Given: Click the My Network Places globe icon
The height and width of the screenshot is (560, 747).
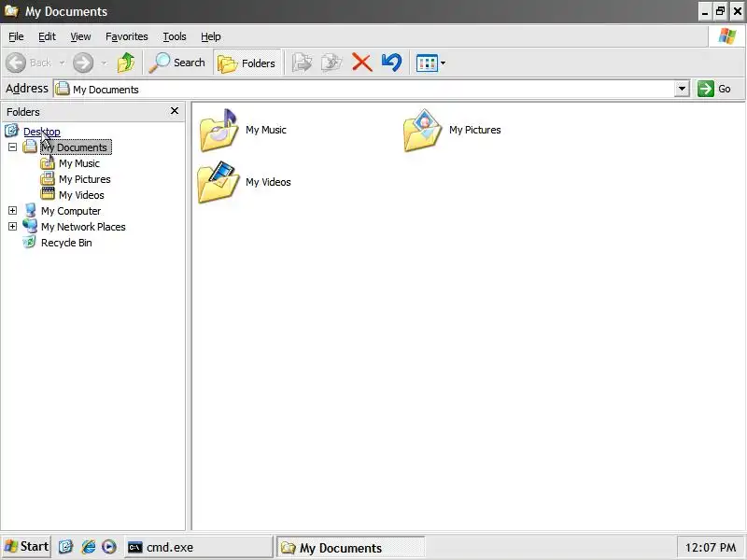Looking at the screenshot, I should click(x=30, y=226).
